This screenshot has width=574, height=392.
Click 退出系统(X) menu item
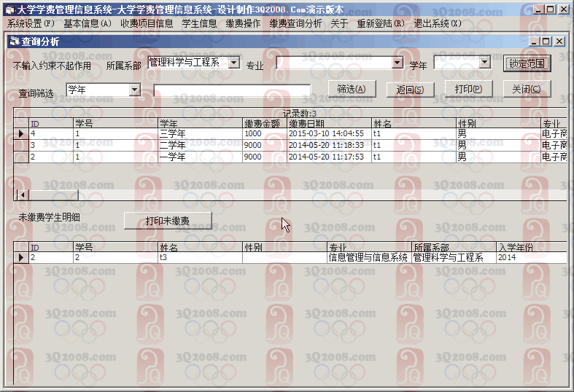click(x=438, y=23)
